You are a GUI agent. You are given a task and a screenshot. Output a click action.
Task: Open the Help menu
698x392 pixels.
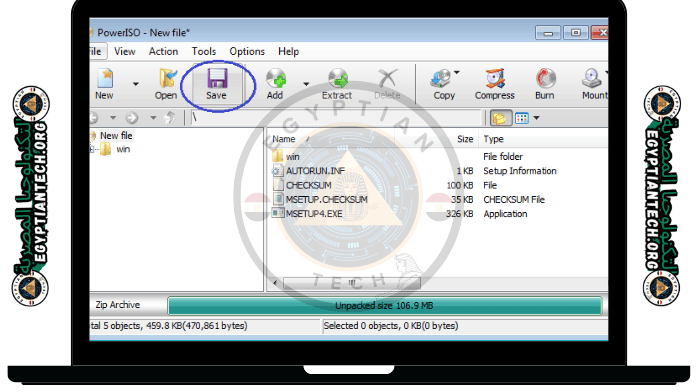pyautogui.click(x=288, y=52)
